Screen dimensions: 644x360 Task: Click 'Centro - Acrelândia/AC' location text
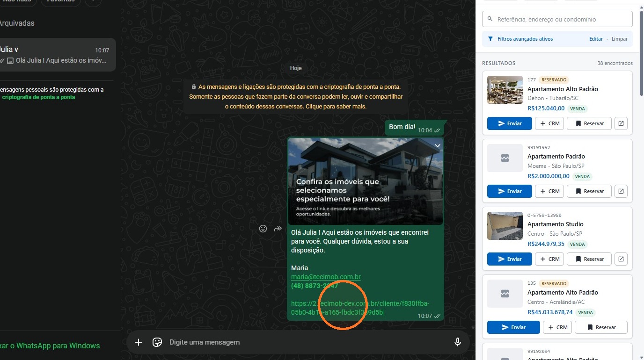point(556,302)
